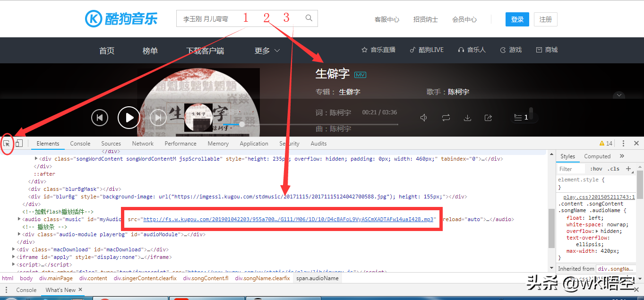The height and width of the screenshot is (300, 644).
Task: Share the current song
Action: pos(489,118)
